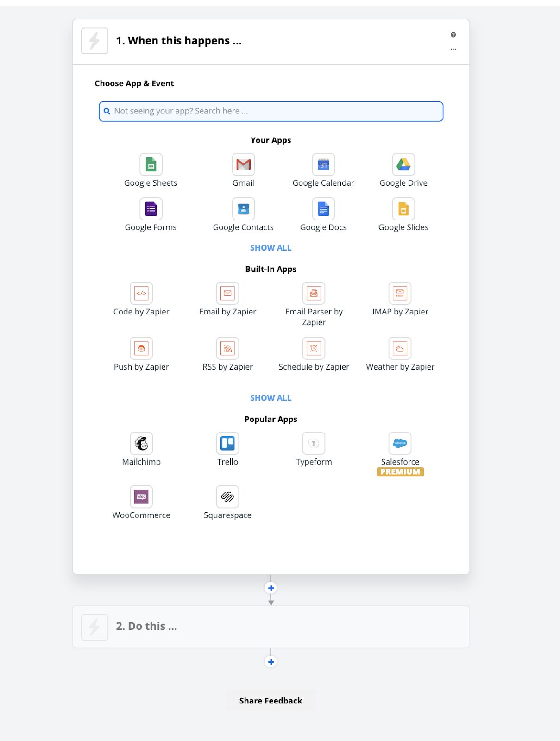This screenshot has width=560, height=741.
Task: Focus the app search field
Action: point(271,112)
